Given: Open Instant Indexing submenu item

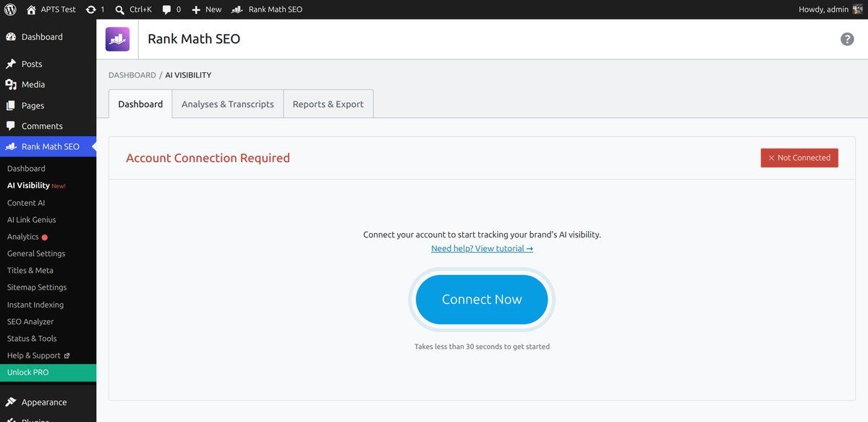Looking at the screenshot, I should point(35,305).
